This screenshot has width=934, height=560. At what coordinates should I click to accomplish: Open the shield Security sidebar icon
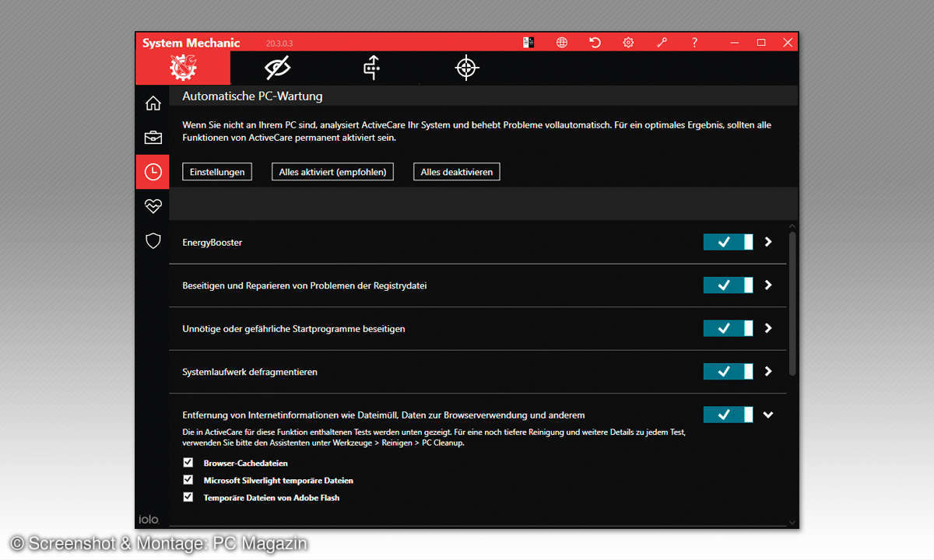coord(153,240)
